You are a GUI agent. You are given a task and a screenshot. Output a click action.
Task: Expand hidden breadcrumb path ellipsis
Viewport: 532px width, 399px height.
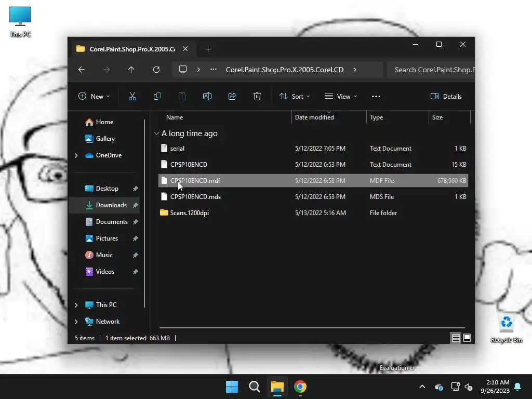pyautogui.click(x=214, y=70)
